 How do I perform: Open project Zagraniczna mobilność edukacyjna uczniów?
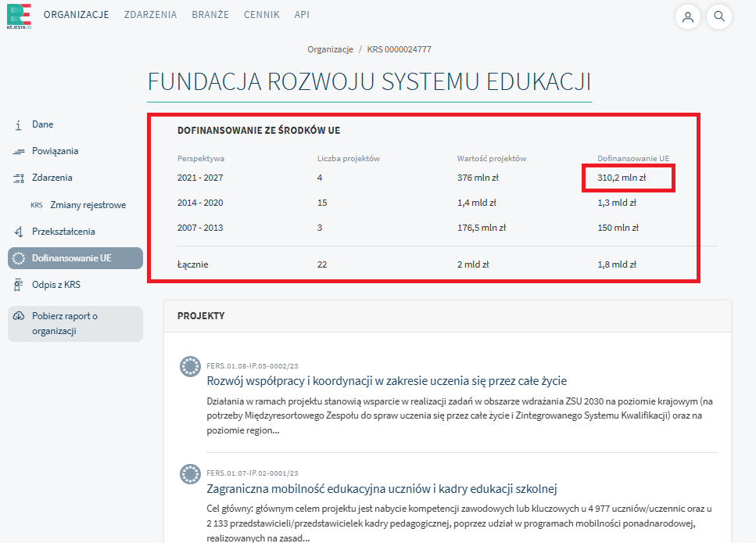(382, 489)
